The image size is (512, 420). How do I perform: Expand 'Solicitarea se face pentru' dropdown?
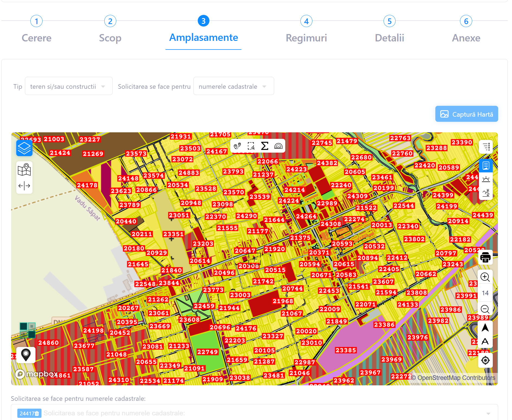tap(234, 86)
